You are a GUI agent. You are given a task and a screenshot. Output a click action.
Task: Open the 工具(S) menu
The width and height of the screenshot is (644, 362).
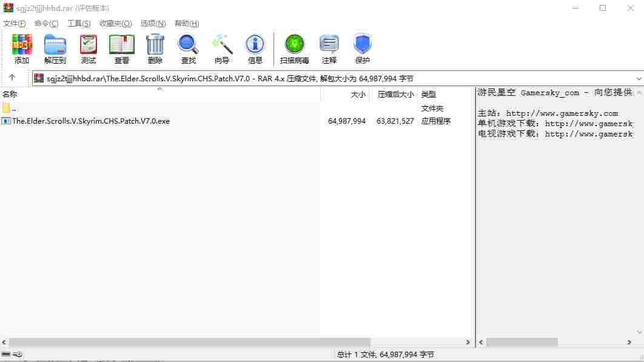(x=79, y=24)
